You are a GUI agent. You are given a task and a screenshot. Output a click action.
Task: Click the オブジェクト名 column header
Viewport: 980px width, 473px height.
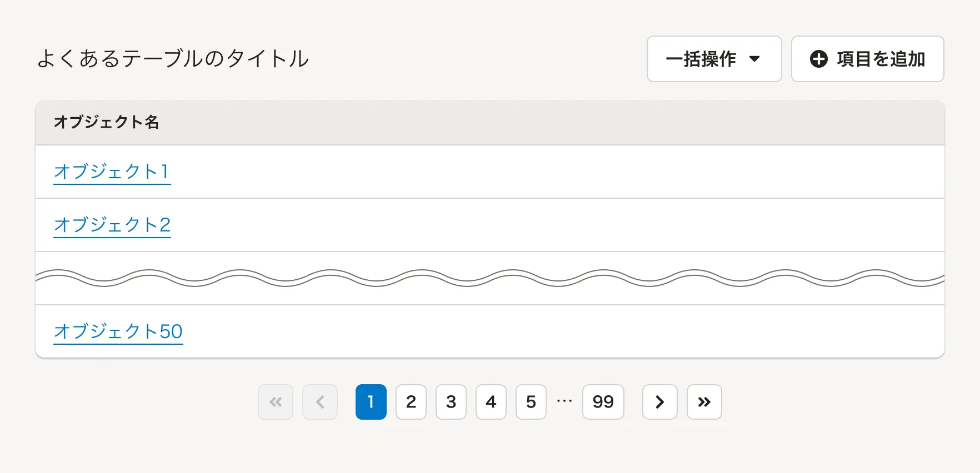[x=106, y=122]
